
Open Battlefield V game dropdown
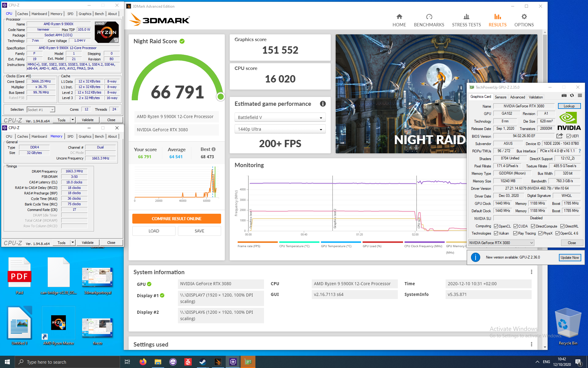pos(280,117)
